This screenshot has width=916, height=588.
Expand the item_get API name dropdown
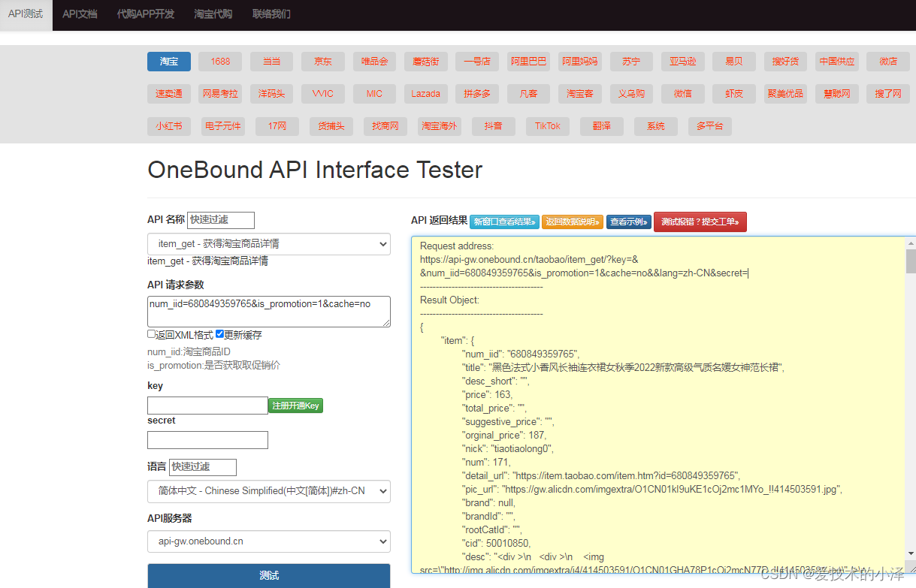pos(269,244)
